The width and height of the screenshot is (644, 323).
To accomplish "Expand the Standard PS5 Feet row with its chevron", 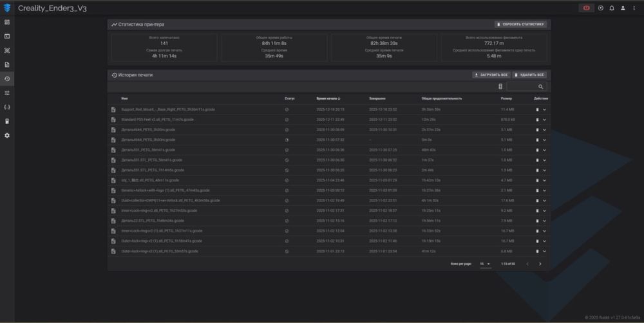I will (545, 120).
